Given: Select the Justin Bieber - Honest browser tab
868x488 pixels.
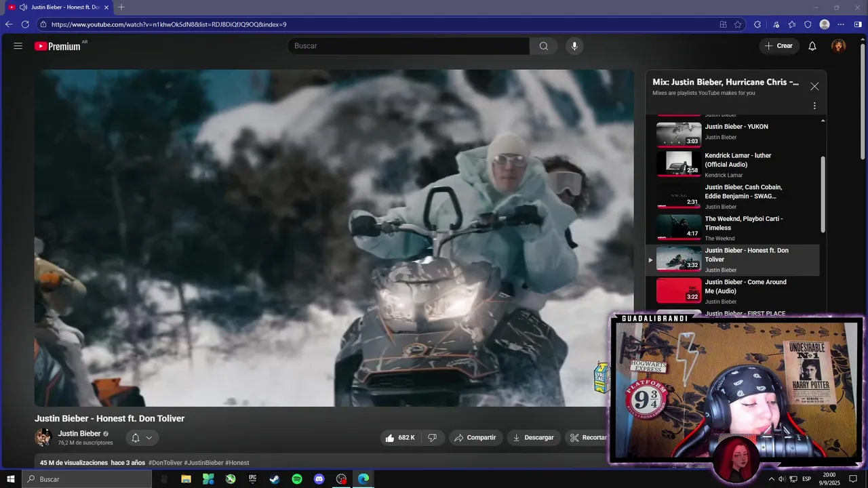Looking at the screenshot, I should tap(59, 7).
